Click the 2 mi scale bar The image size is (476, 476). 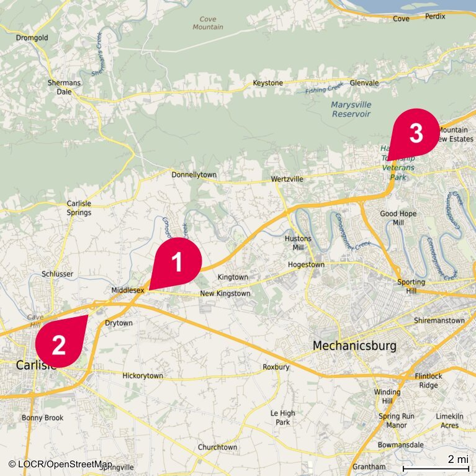pyautogui.click(x=435, y=463)
